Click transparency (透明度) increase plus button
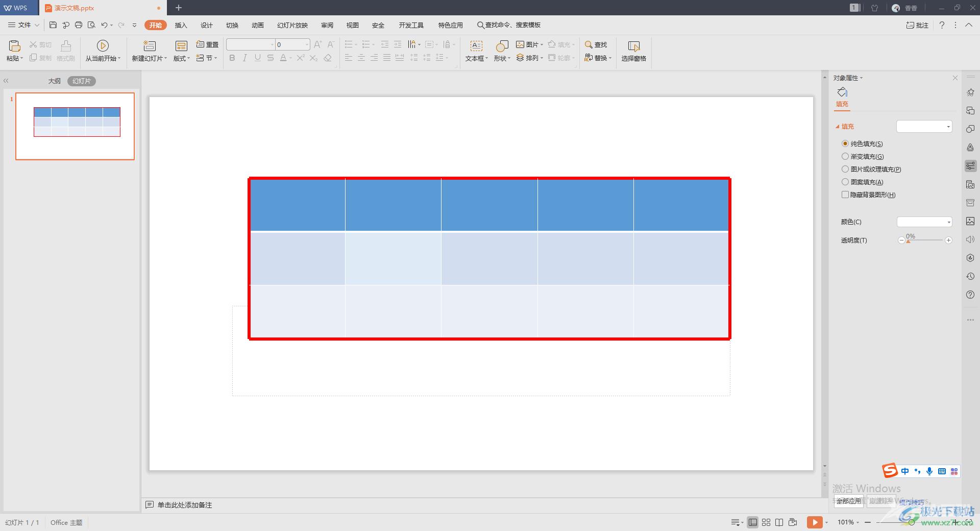This screenshot has height=531, width=980. (948, 240)
